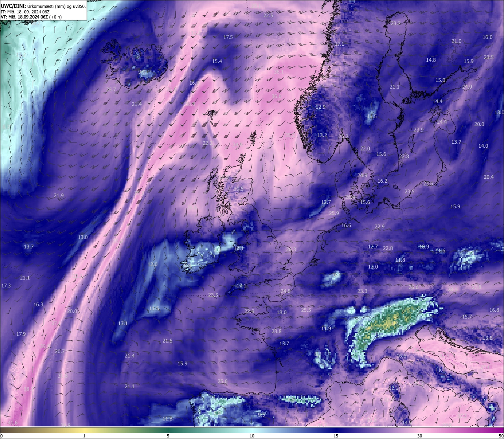The height and width of the screenshot is (439, 504).
Task: Click the 22.5 value at the top
Action: point(268,16)
